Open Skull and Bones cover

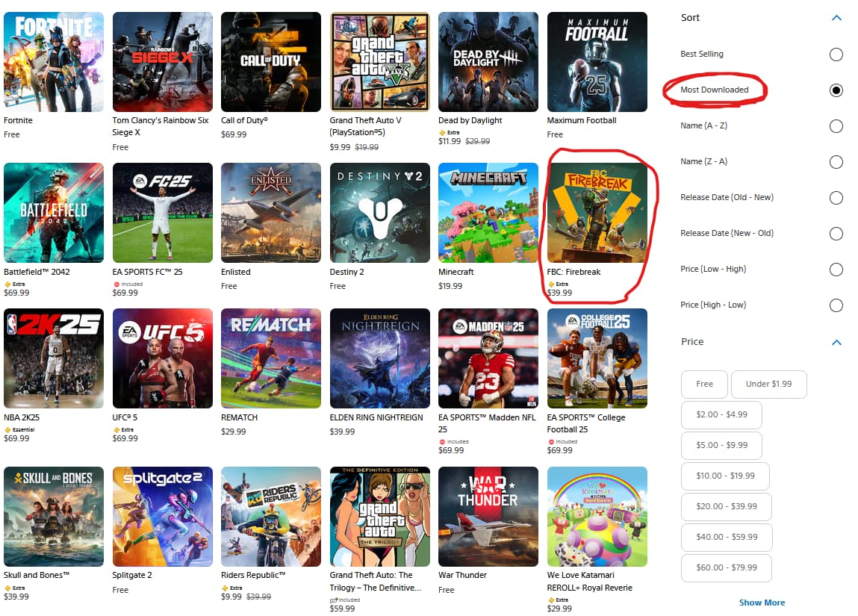click(x=54, y=517)
